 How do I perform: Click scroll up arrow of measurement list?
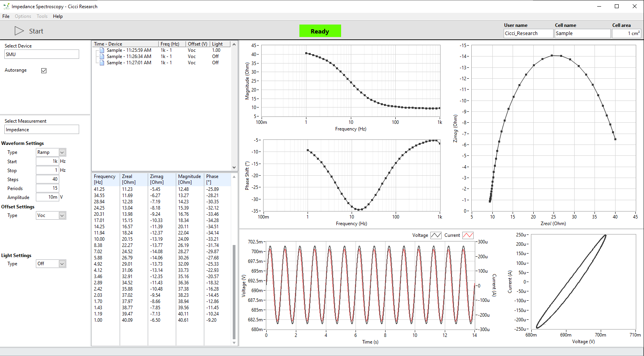click(x=234, y=44)
